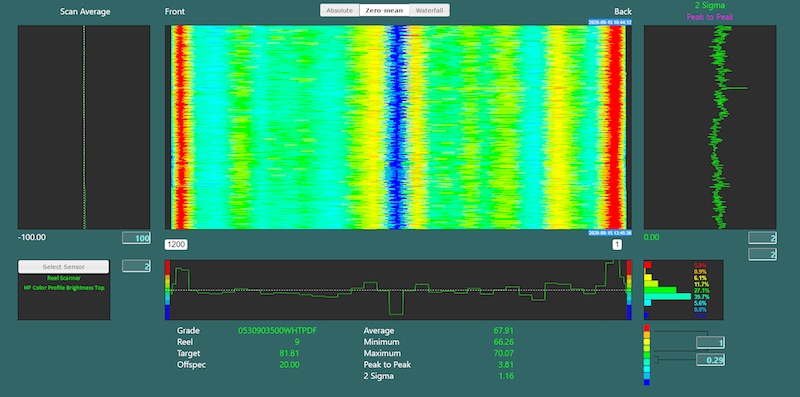Click the Back edge label
800x397 pixels.
click(x=623, y=11)
